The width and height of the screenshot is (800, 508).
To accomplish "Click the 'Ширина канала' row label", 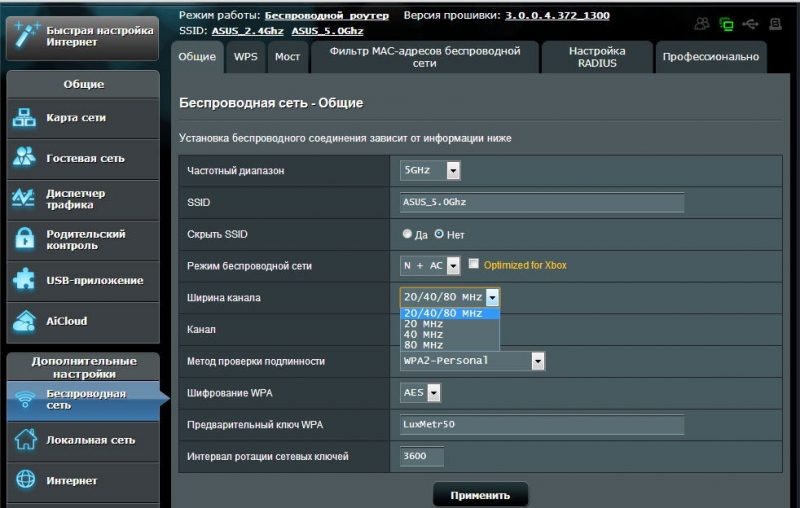I will (223, 298).
